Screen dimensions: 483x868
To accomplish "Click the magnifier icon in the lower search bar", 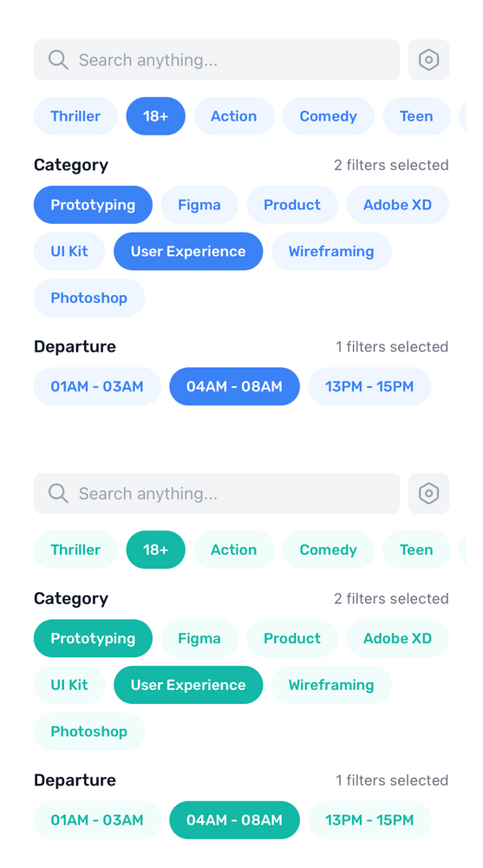I will click(58, 493).
